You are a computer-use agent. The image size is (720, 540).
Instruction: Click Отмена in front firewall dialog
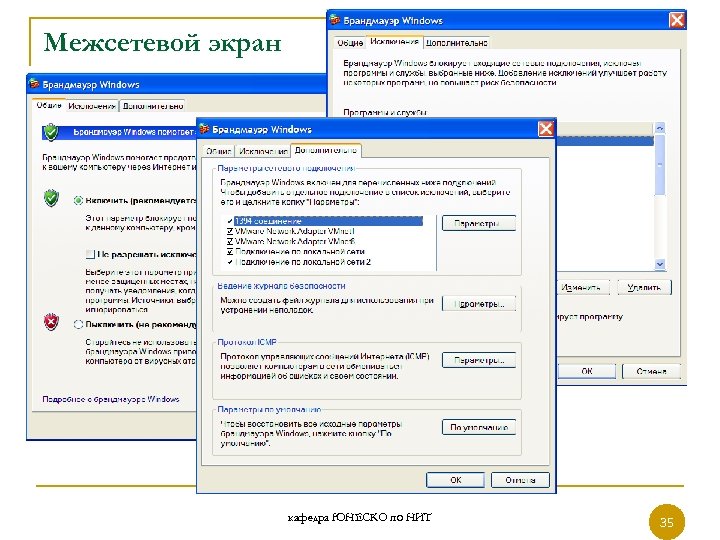tap(520, 480)
